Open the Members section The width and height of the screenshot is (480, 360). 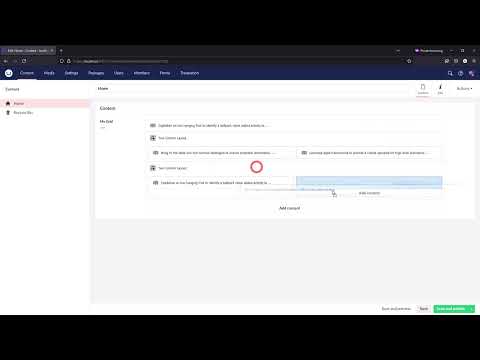click(x=142, y=73)
